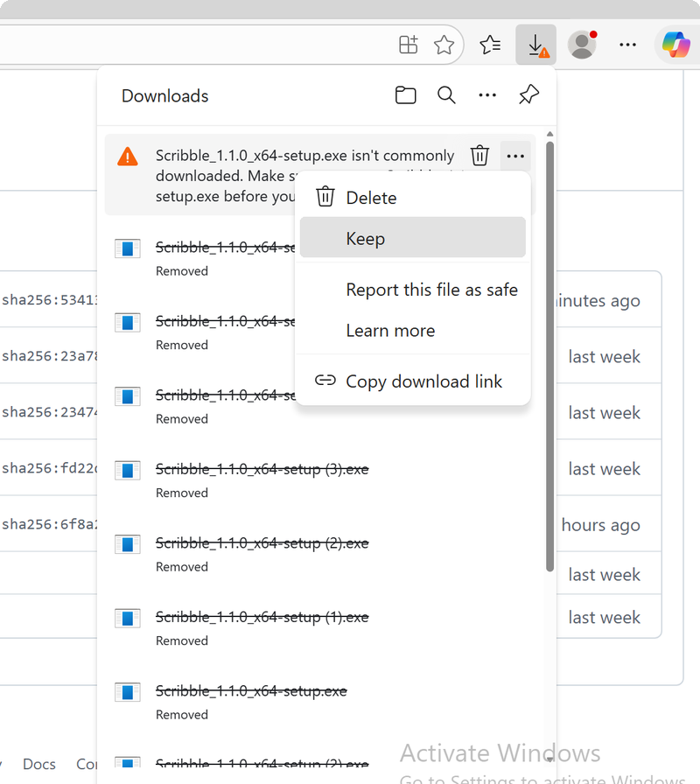Click removed Scribble_1.1.0_x64-setup.exe entry

(320, 702)
